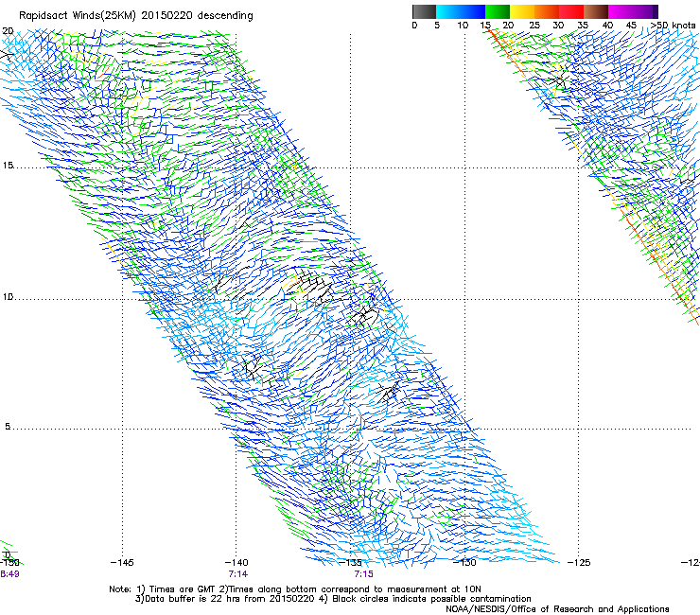Click the longitude label '-125'
The width and height of the screenshot is (700, 615).
[579, 562]
